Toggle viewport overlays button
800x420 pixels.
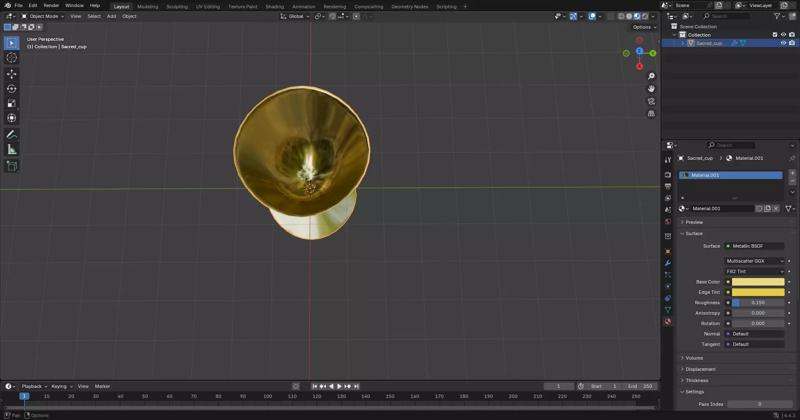coord(592,16)
